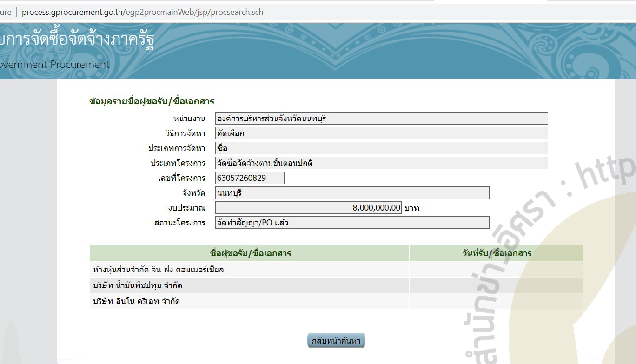Click the วันที่รับ/ซื้อเอกสาร column header
The width and height of the screenshot is (636, 364).
click(495, 253)
